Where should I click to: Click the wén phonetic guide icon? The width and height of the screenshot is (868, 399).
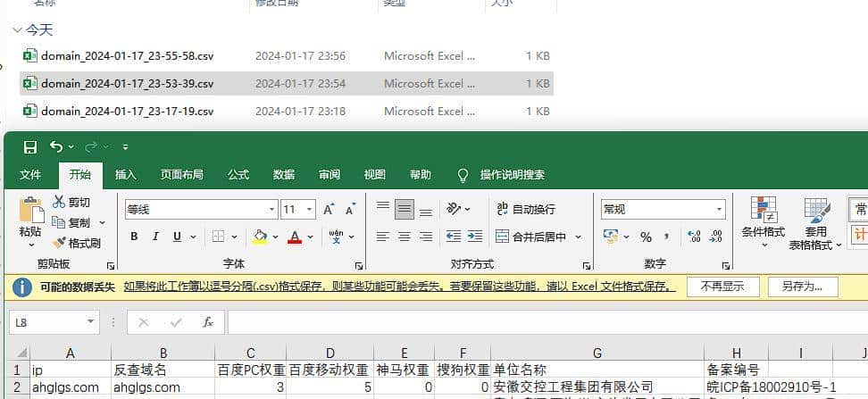tap(336, 237)
